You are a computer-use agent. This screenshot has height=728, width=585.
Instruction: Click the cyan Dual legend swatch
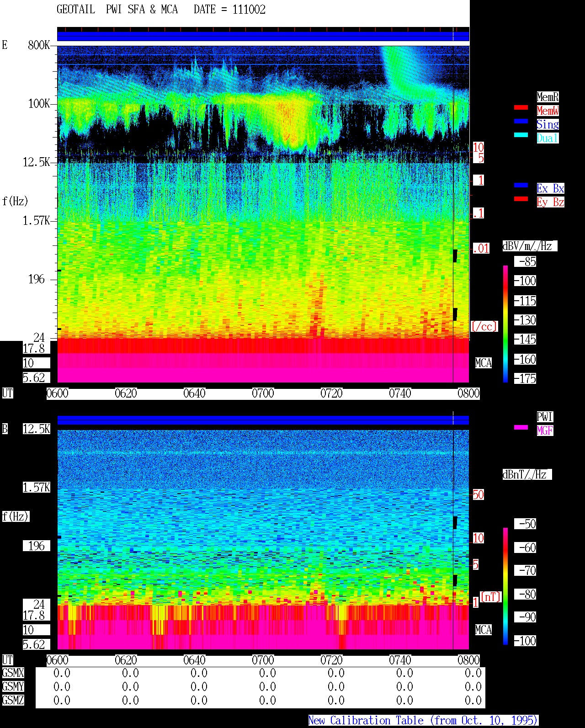tap(521, 135)
